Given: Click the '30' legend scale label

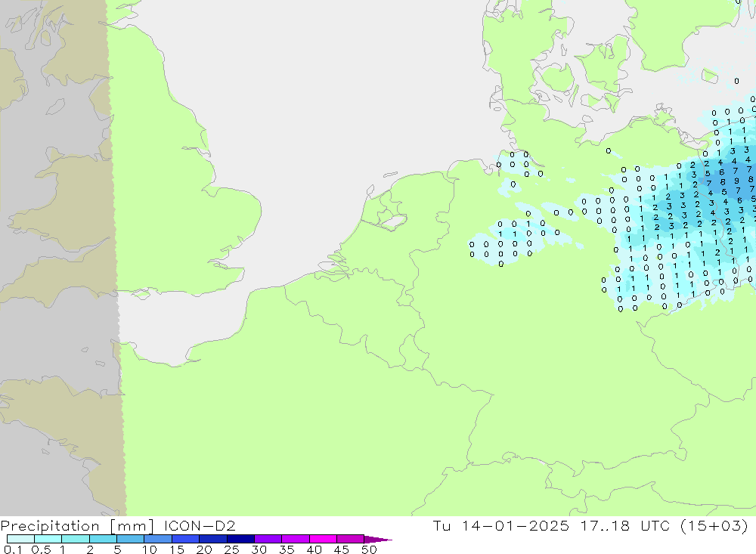Looking at the screenshot, I should click(259, 549).
